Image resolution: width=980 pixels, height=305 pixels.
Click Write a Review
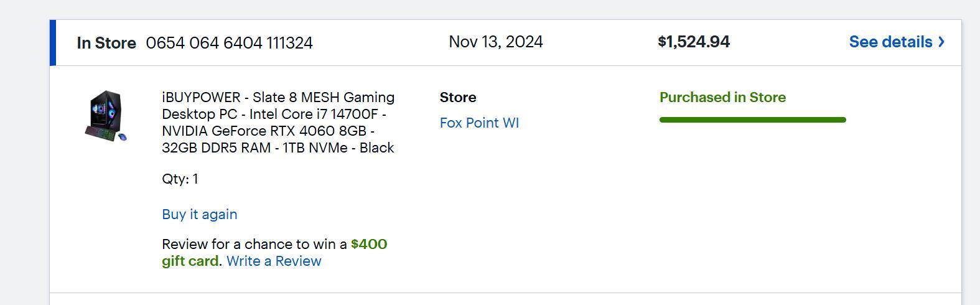point(274,261)
